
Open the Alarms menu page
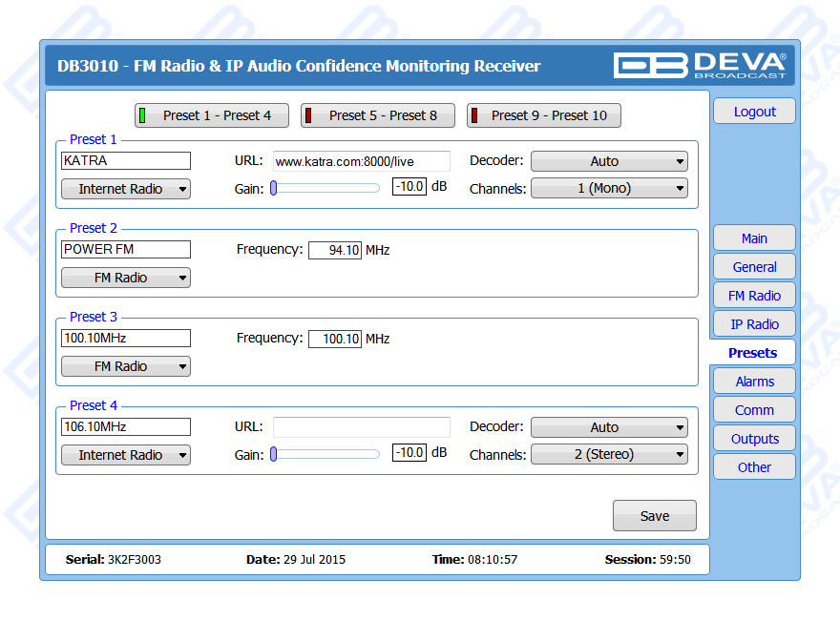[754, 382]
